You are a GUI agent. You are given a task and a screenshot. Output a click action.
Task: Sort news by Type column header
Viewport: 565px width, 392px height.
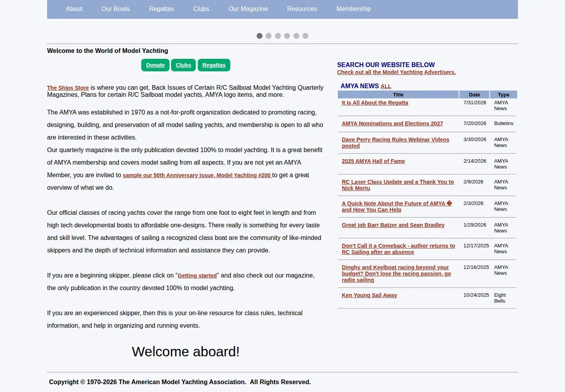[503, 94]
